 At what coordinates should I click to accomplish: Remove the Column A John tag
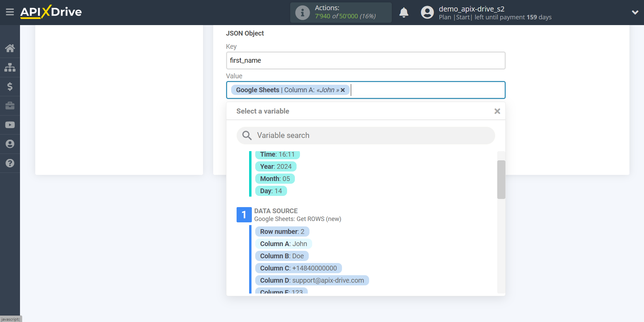343,90
